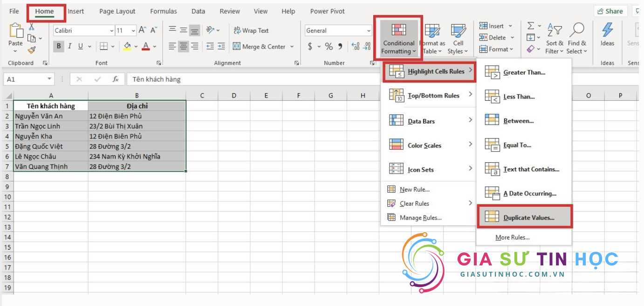Screen dimensions: 644x306
Task: Click Align Right icon
Action: (195, 46)
